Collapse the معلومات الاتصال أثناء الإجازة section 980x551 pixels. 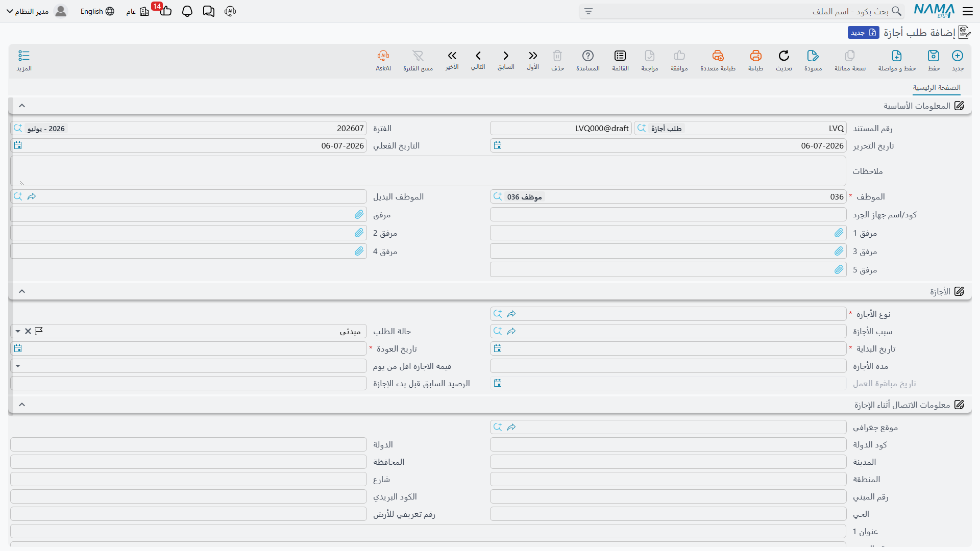(x=22, y=405)
